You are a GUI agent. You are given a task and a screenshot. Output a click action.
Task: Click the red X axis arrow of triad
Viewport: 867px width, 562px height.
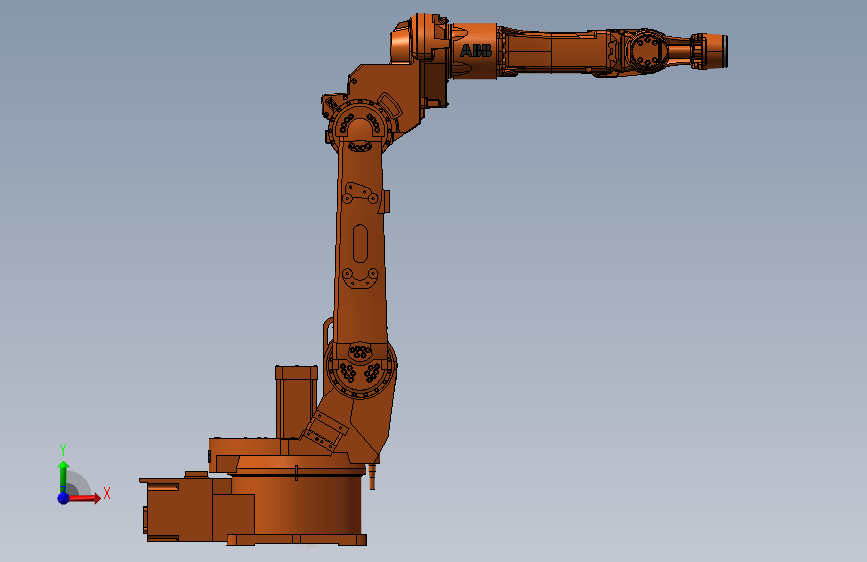point(84,498)
